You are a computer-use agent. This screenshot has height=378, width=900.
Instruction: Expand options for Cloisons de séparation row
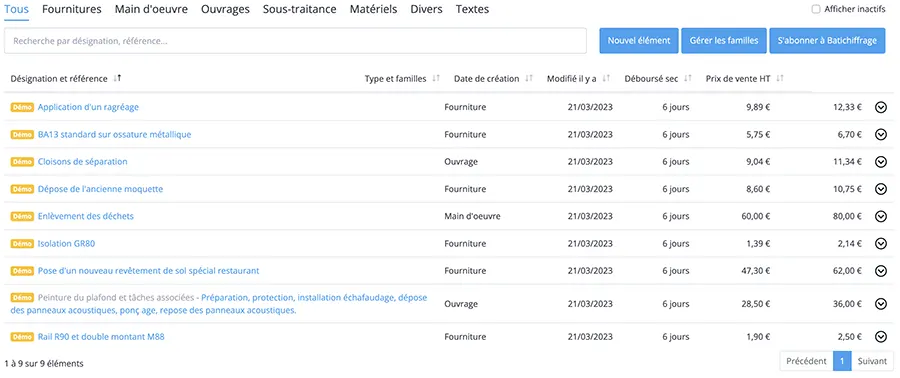click(x=881, y=162)
